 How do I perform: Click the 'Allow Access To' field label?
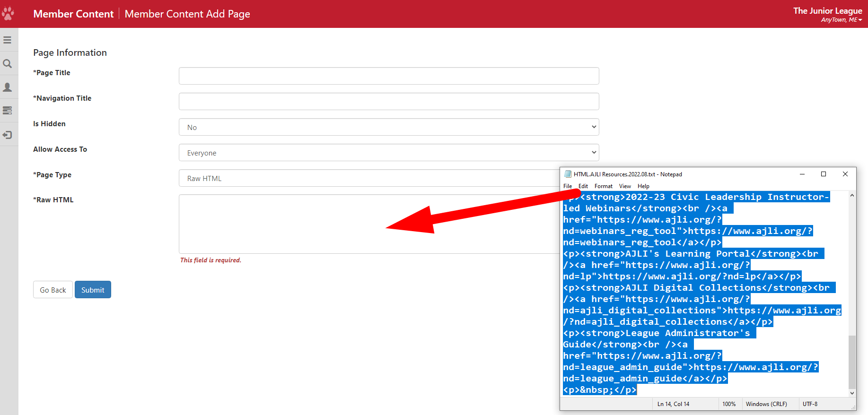[60, 149]
